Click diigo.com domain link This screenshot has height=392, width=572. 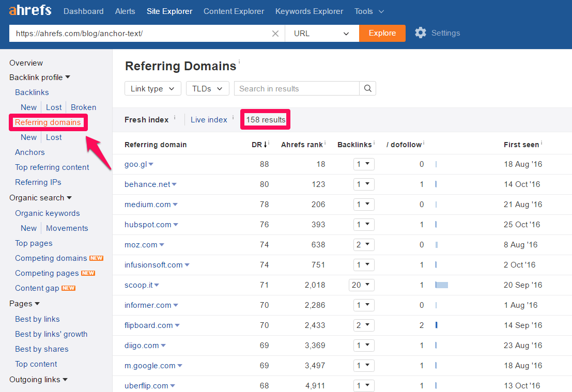tap(142, 346)
